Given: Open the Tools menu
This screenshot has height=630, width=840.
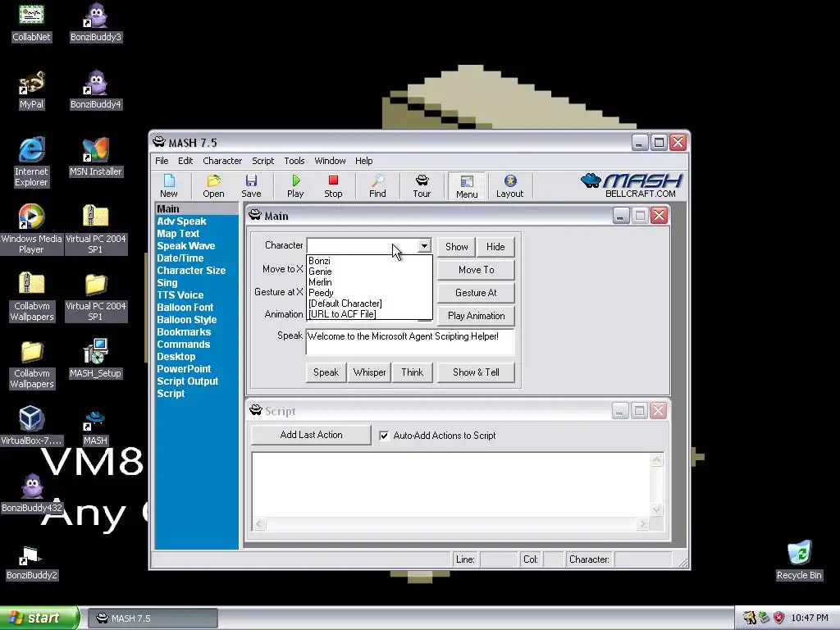Looking at the screenshot, I should tap(294, 161).
